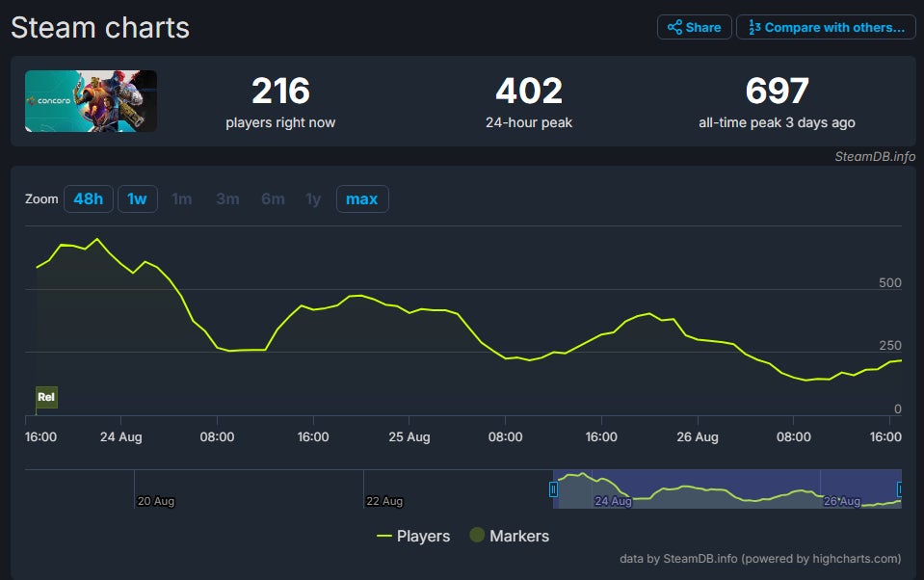
Task: Select the 1y zoom option
Action: pyautogui.click(x=312, y=198)
